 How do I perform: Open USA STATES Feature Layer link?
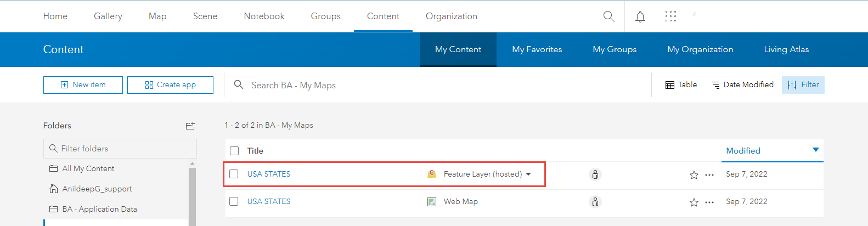click(269, 174)
